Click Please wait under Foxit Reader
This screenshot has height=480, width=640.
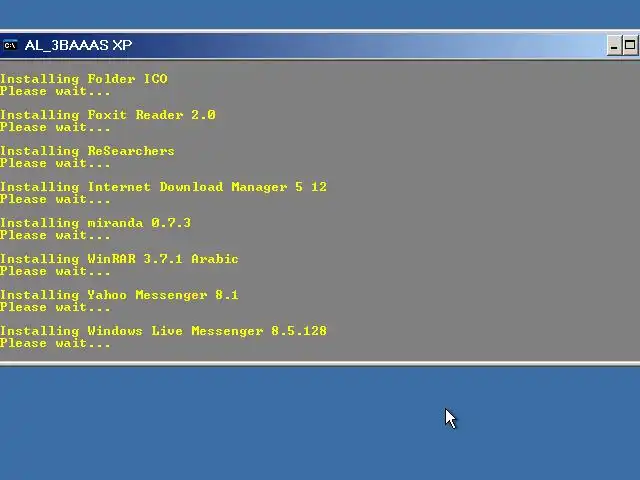[55, 127]
